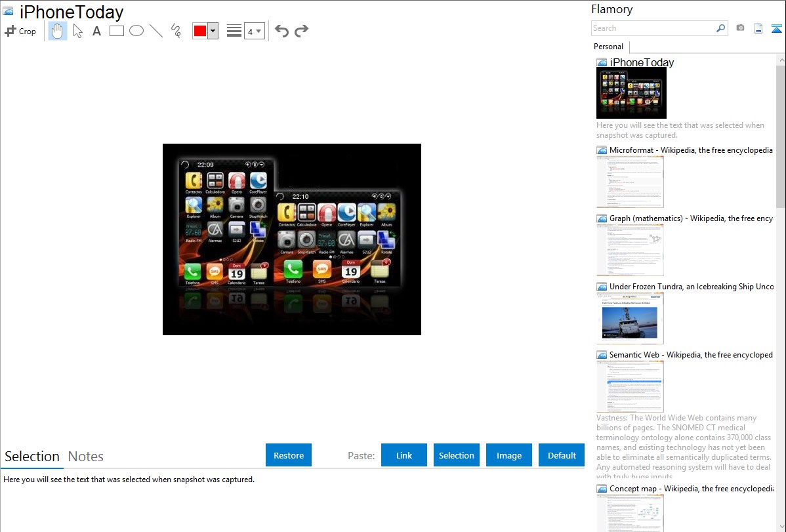Click the icon beside Under Frozen Tundra

click(602, 286)
